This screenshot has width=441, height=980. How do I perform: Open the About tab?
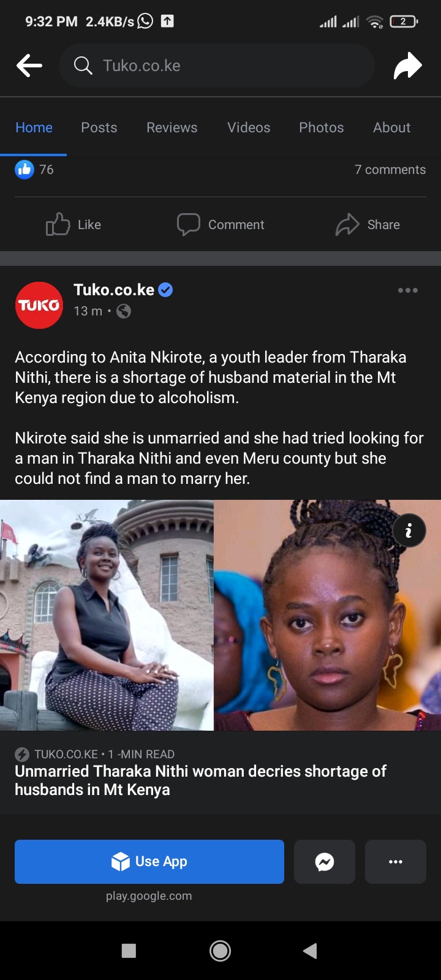[x=392, y=127]
